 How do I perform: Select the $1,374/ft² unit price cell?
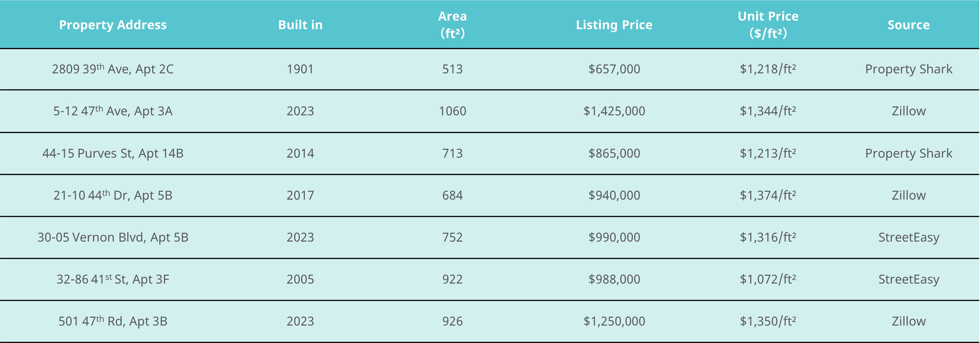768,195
